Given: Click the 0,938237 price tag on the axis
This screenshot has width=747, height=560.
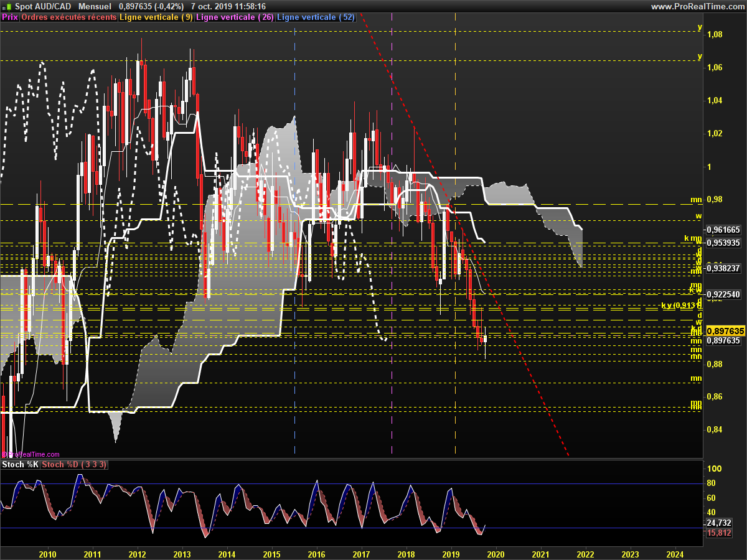Looking at the screenshot, I should click(724, 268).
